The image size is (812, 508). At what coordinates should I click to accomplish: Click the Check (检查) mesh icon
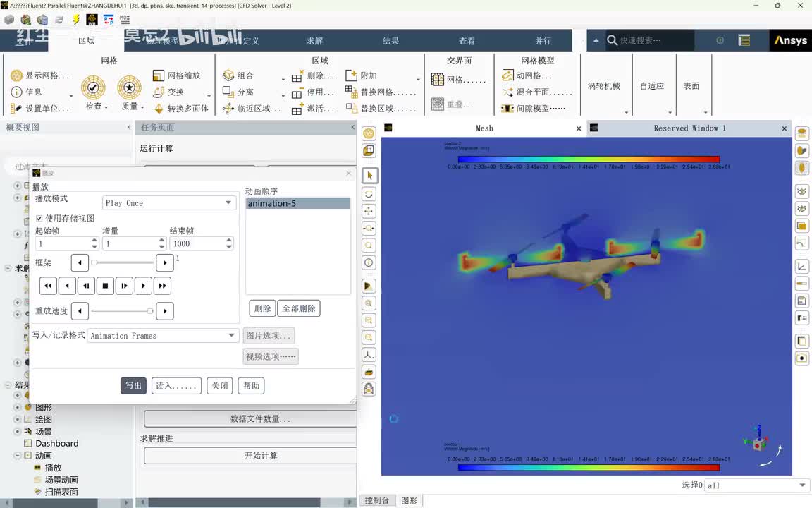pyautogui.click(x=93, y=87)
